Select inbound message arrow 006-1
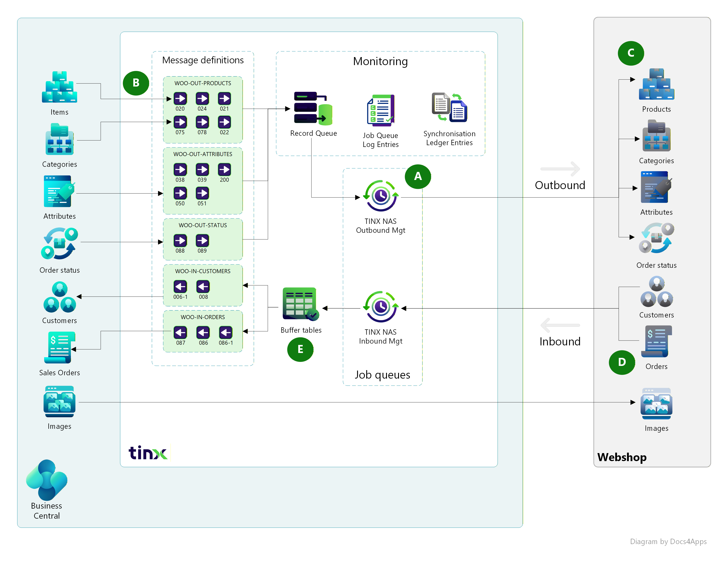The width and height of the screenshot is (728, 563). tap(180, 287)
